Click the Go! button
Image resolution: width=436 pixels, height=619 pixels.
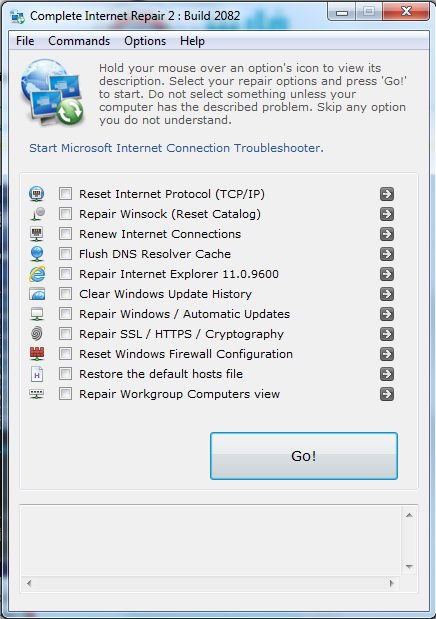(x=304, y=456)
